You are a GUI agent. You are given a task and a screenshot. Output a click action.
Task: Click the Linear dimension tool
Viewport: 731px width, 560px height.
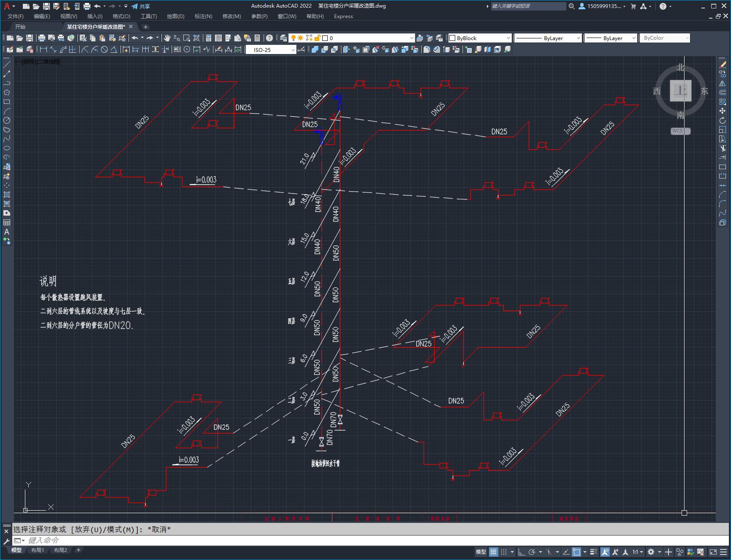43,50
